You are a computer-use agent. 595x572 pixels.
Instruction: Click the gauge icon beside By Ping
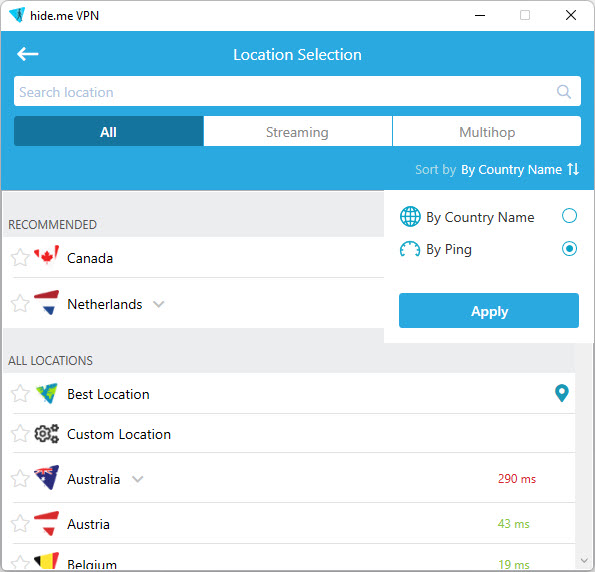[x=410, y=249]
